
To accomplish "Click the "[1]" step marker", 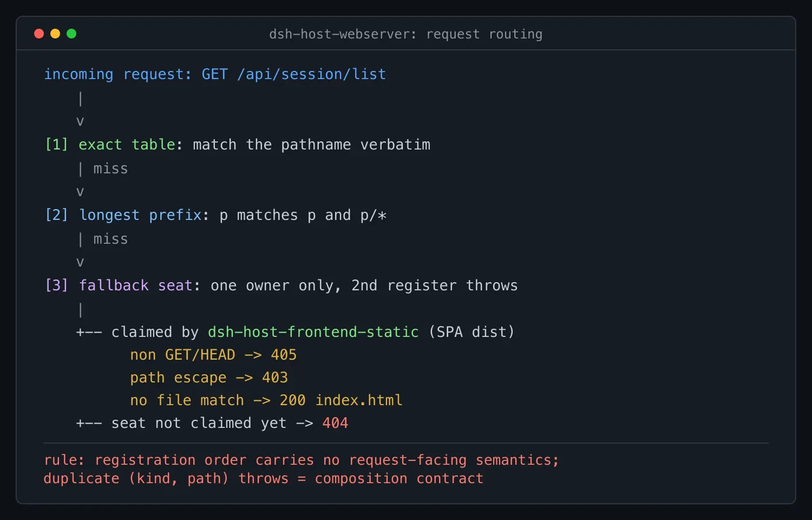I will (x=56, y=145).
